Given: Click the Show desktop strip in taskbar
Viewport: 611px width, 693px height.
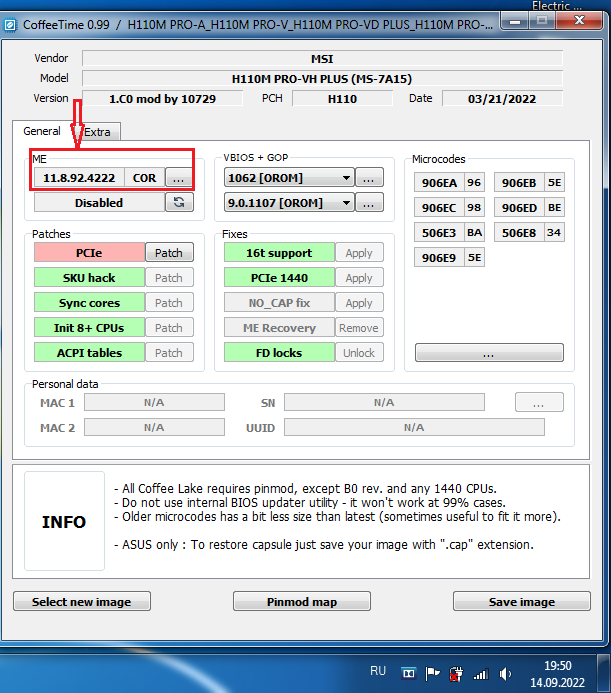Looking at the screenshot, I should coord(603,673).
